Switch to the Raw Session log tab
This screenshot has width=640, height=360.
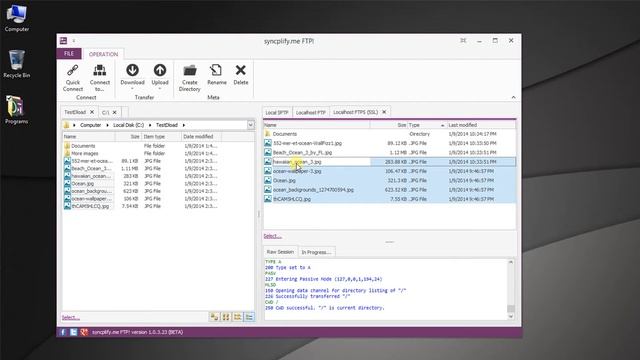pos(280,252)
